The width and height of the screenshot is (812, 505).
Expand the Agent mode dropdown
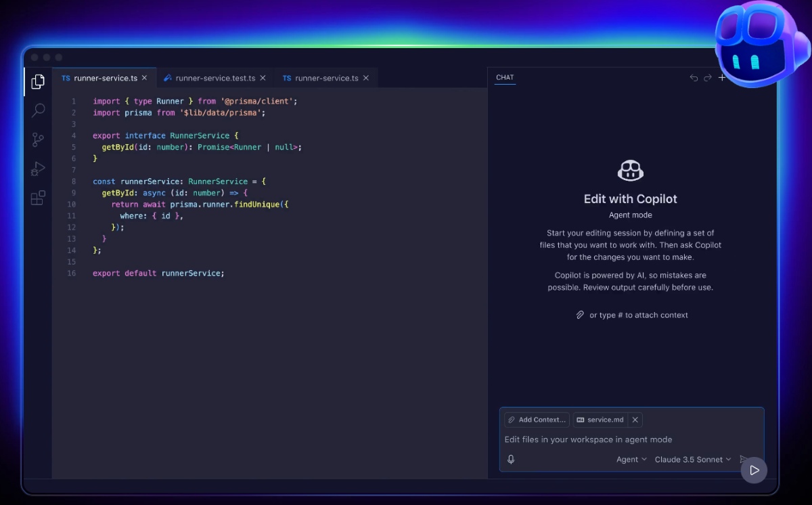point(631,460)
